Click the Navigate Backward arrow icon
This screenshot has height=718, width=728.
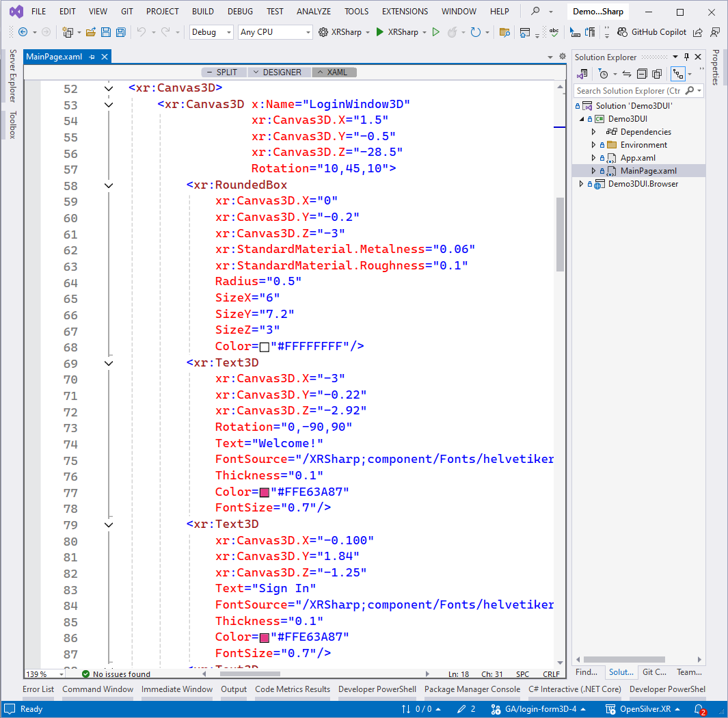click(x=23, y=32)
